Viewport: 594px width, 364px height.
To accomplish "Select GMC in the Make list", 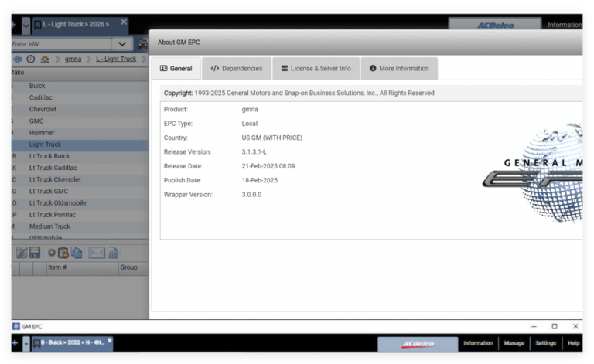I will [80, 121].
